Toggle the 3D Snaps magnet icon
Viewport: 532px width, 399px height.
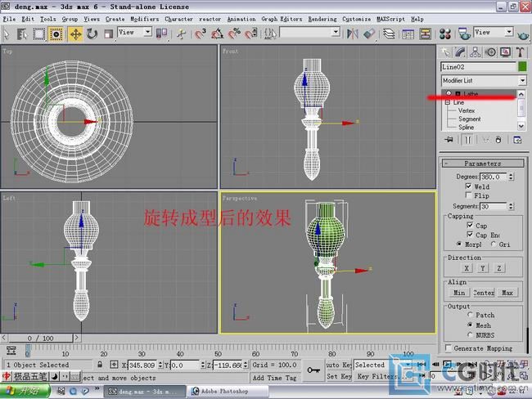(x=201, y=34)
